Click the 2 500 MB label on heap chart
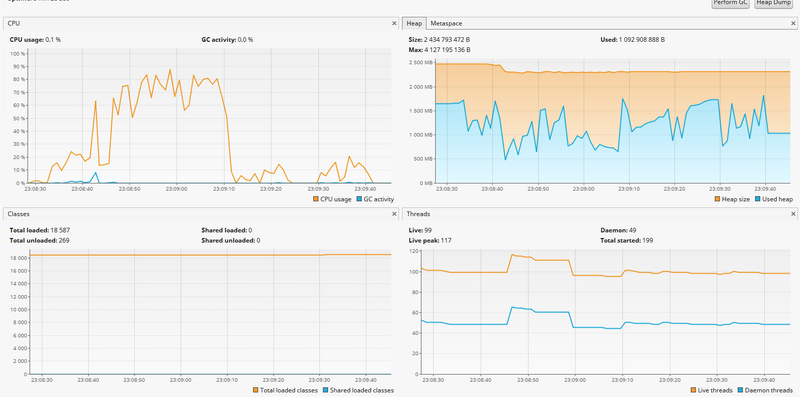 pos(420,63)
